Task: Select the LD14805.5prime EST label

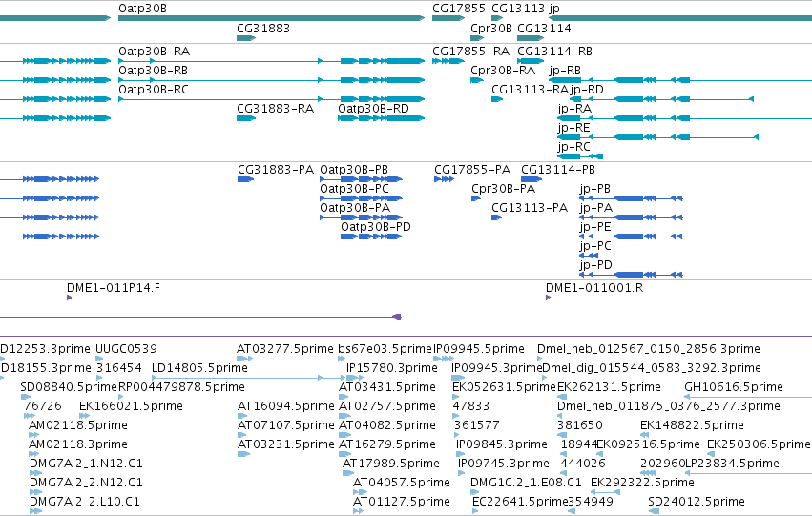Action: tap(199, 368)
